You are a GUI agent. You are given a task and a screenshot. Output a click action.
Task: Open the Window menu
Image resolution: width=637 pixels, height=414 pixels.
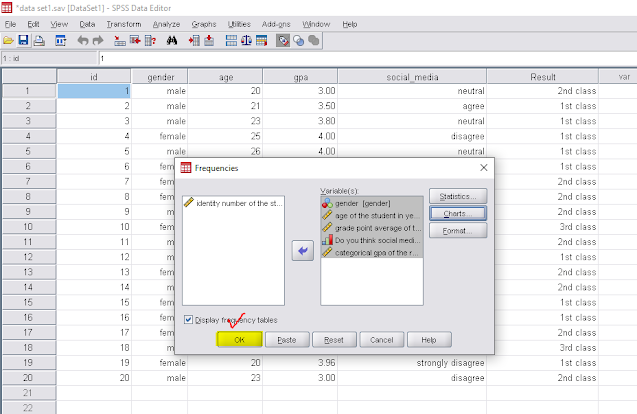(316, 24)
